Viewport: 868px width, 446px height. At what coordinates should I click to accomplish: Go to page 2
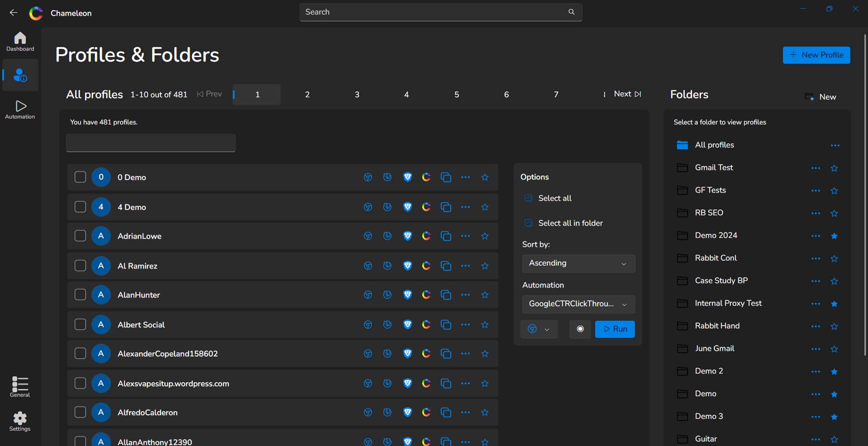(x=307, y=94)
